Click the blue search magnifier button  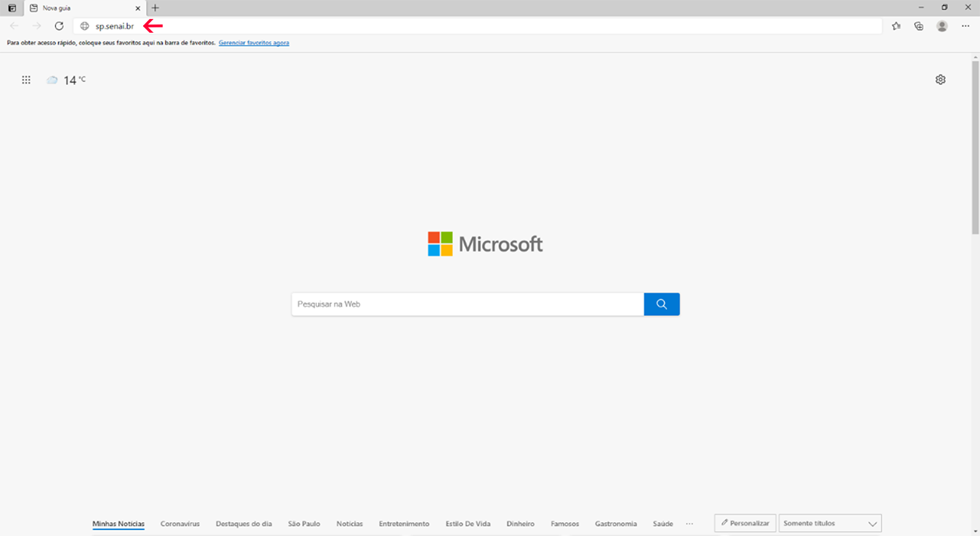[x=662, y=304]
